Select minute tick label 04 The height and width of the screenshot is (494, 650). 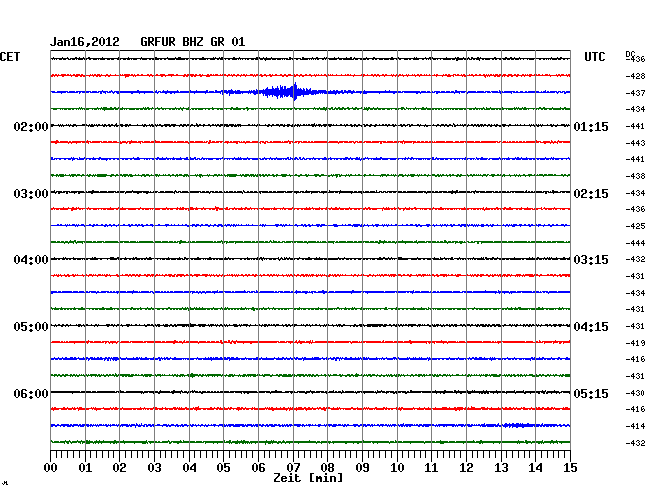(189, 467)
